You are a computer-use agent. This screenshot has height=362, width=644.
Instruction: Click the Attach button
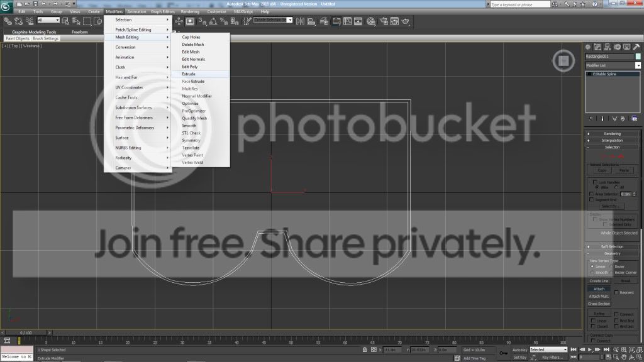tap(599, 289)
